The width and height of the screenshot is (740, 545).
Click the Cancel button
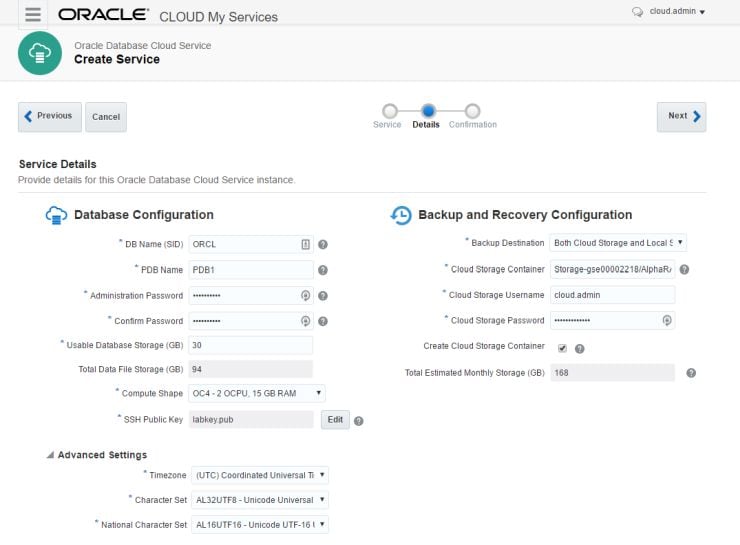106,117
